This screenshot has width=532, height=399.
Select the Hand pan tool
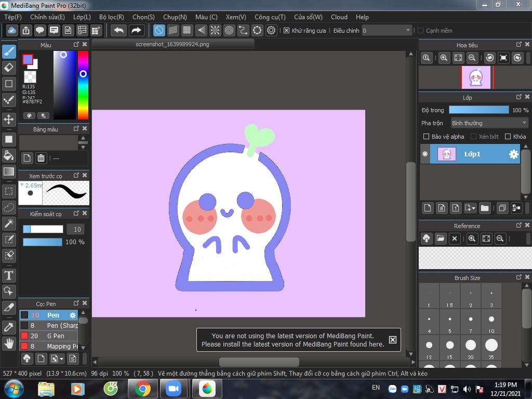(x=9, y=343)
